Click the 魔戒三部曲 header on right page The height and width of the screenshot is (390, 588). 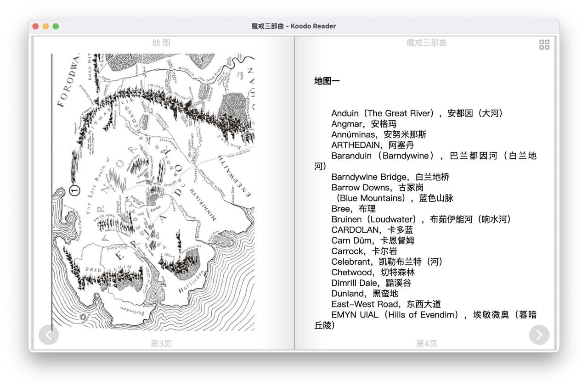click(x=426, y=43)
